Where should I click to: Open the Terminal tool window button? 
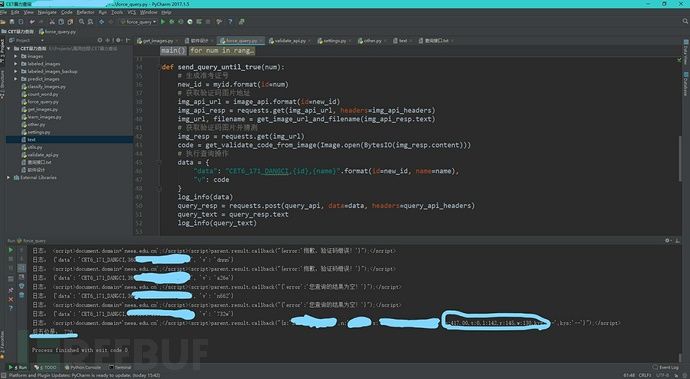pos(120,367)
